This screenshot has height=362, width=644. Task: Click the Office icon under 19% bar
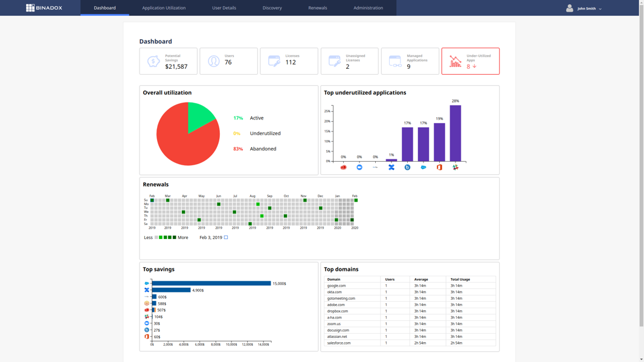[439, 167]
